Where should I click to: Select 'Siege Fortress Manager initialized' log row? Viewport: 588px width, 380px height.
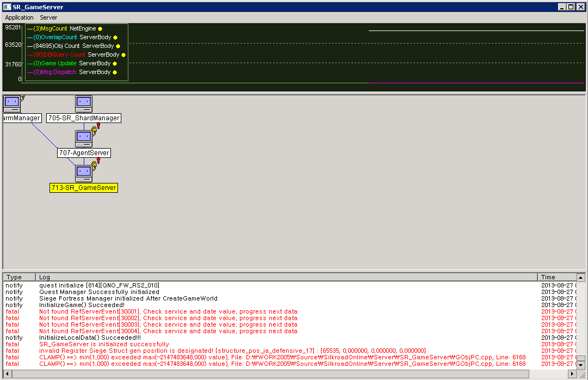(289, 298)
